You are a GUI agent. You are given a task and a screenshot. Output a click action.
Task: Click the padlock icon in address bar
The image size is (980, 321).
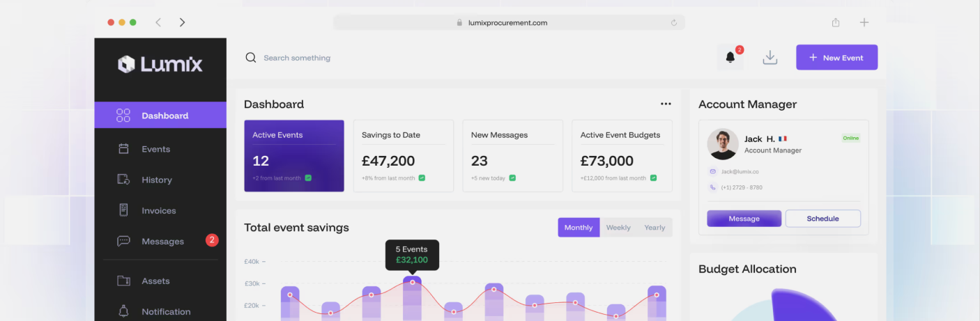pyautogui.click(x=459, y=22)
